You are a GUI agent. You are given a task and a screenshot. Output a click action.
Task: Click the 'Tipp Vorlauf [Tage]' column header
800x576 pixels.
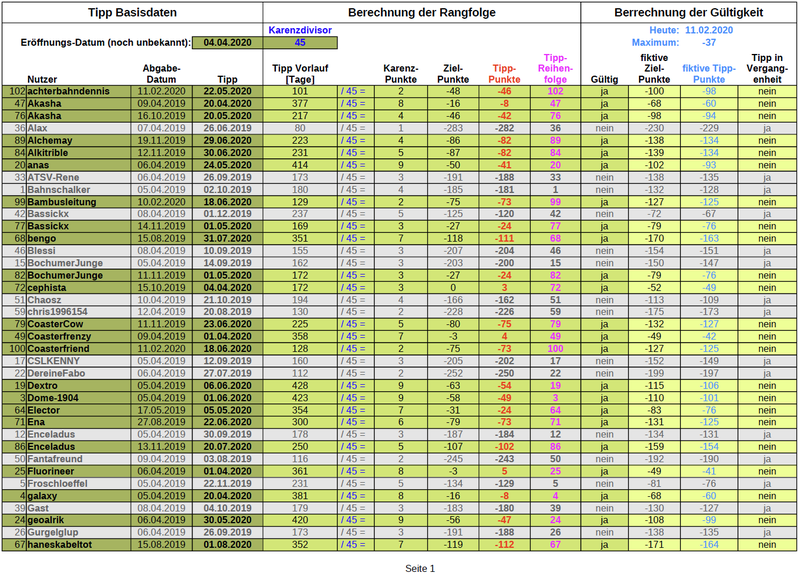300,74
